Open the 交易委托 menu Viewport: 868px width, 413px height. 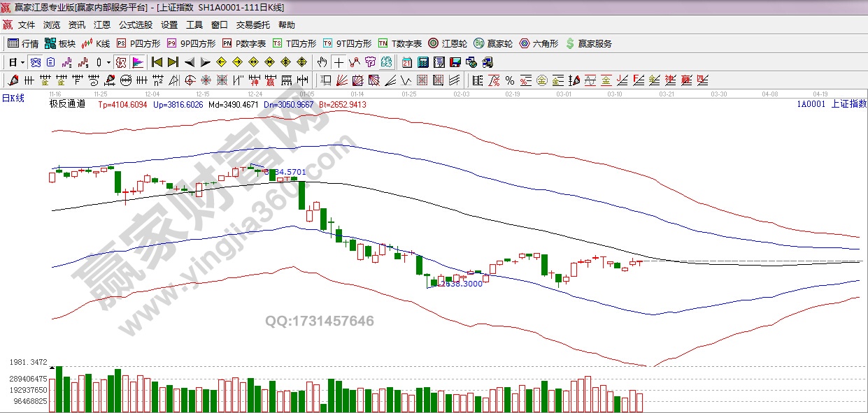tap(252, 24)
